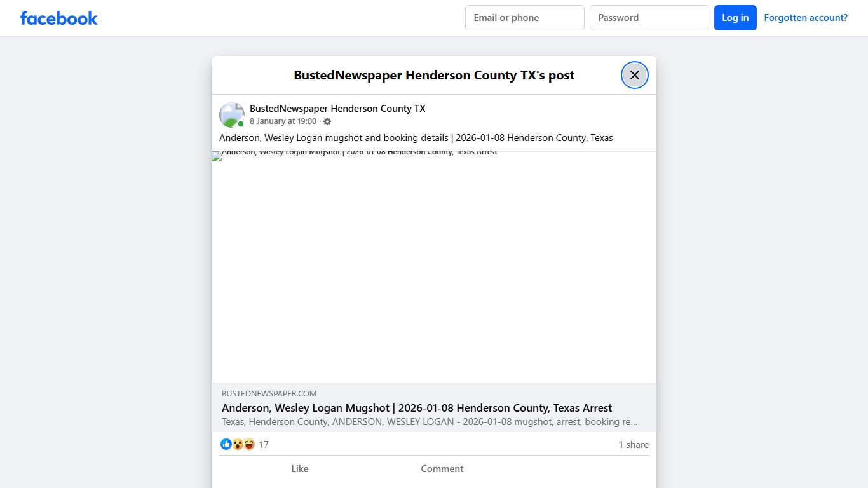Open the Anderson, Wesley Logan Mugshot article
Viewport: 868px width, 488px height.
pyautogui.click(x=417, y=408)
